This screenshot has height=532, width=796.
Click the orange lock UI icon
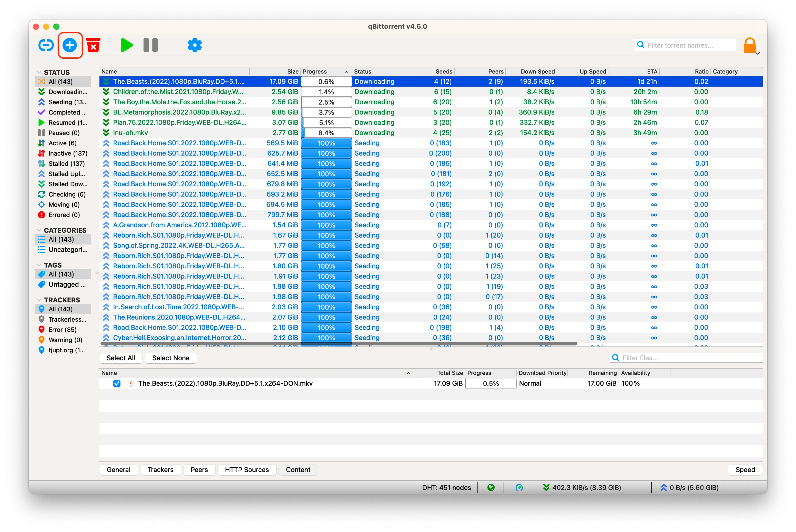point(750,45)
